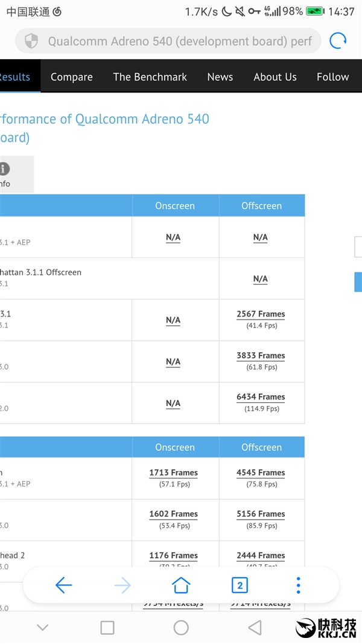Go to browser home page icon
The width and height of the screenshot is (362, 644).
coord(181,585)
